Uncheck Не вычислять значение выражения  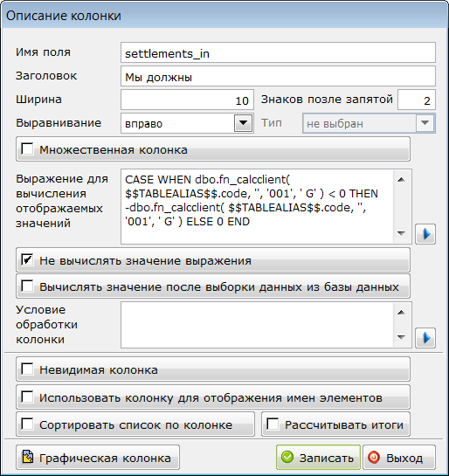point(27,260)
